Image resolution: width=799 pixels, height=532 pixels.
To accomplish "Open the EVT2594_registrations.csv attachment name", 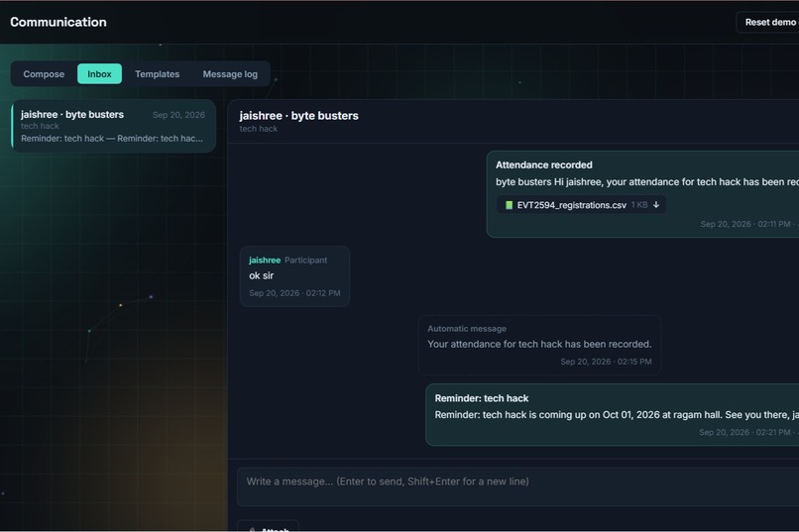I will click(571, 205).
